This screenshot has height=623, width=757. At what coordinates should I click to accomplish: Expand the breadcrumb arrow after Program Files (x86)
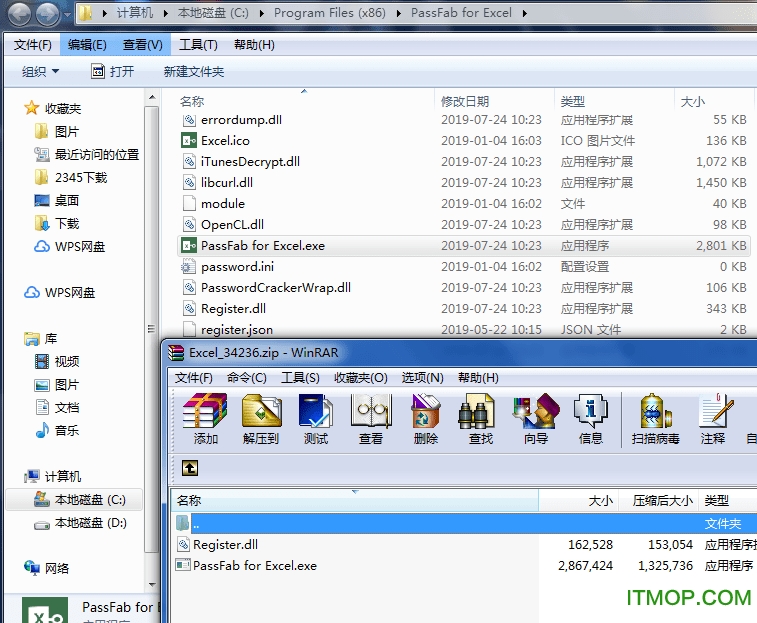pyautogui.click(x=399, y=14)
